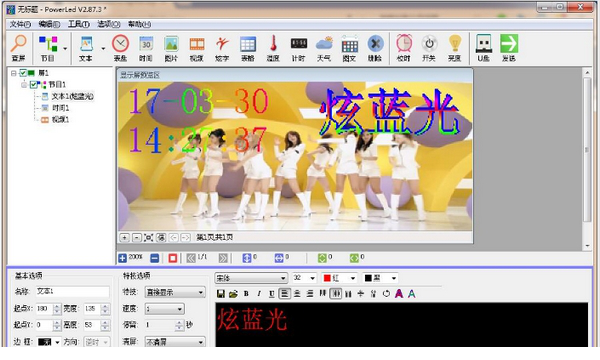Click preview minus zoom button below display
Image resolution: width=600 pixels, height=360 pixels.
point(137,238)
